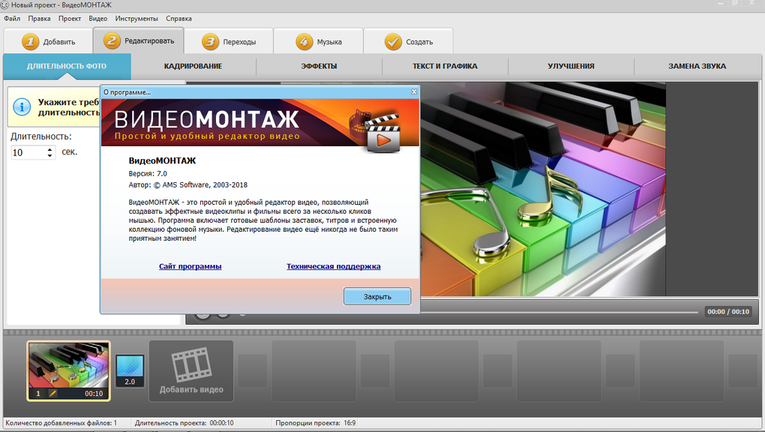Click the application icon in the title bar

(x=4, y=5)
